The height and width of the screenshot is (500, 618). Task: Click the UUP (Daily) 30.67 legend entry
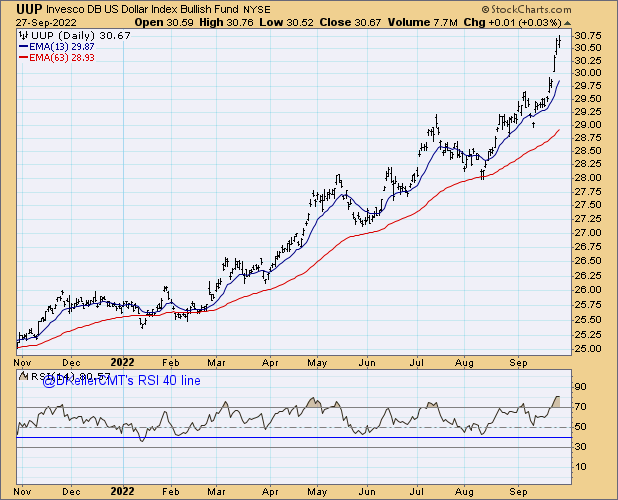tap(81, 35)
